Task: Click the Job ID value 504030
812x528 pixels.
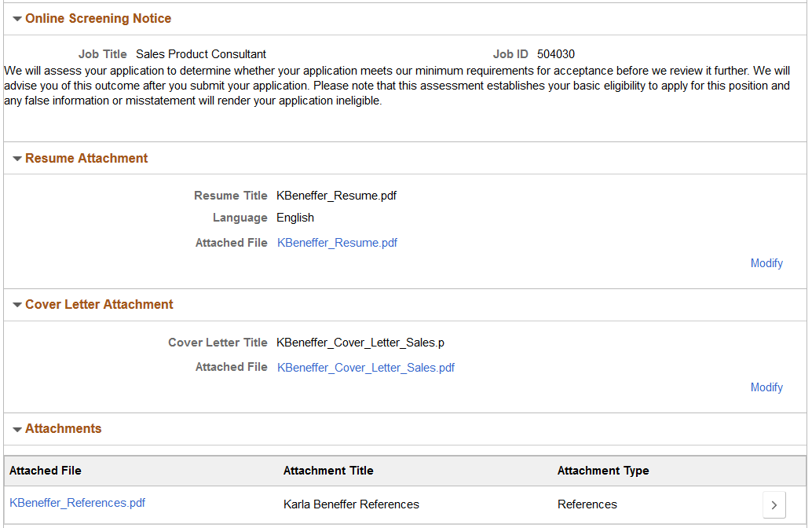Action: (x=555, y=54)
